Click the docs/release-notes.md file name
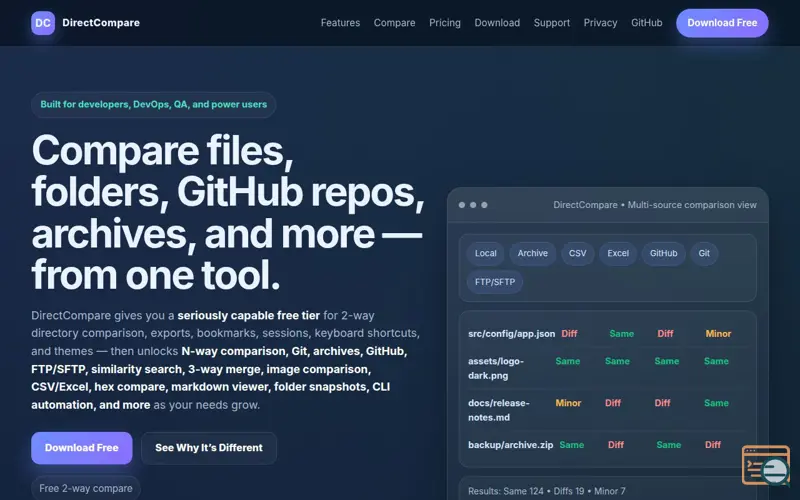This screenshot has width=800, height=500. 499,410
